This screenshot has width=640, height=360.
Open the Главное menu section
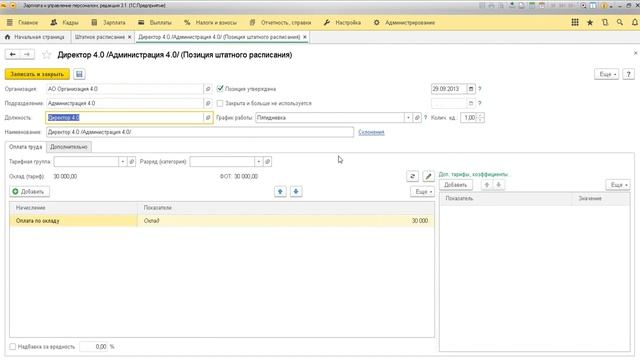pyautogui.click(x=23, y=22)
